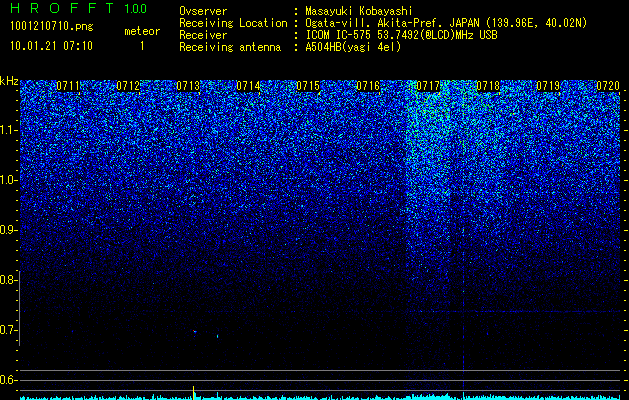Click the 0714 time marker
Screen dimensions: 629x400
coord(248,86)
